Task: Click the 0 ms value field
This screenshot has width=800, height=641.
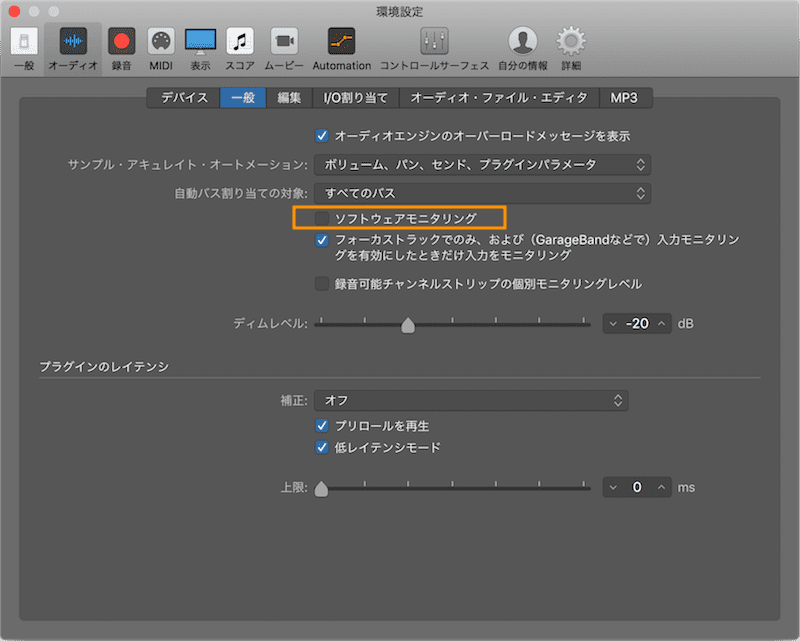Action: (x=637, y=487)
